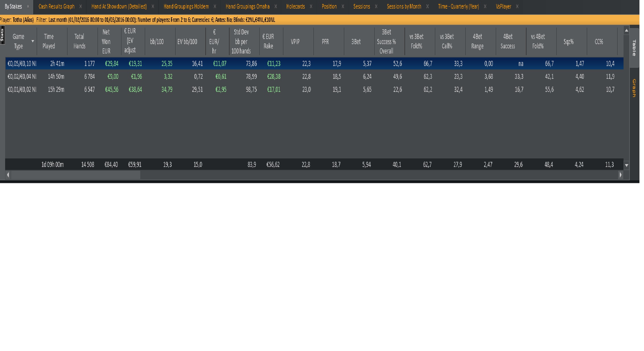The width and height of the screenshot is (644, 351).
Task: Open Game Type column sort dropdown arrow
Action: (x=33, y=41)
